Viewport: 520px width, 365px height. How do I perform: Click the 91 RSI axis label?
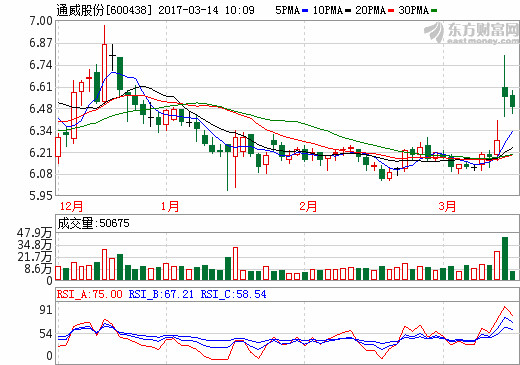46,310
